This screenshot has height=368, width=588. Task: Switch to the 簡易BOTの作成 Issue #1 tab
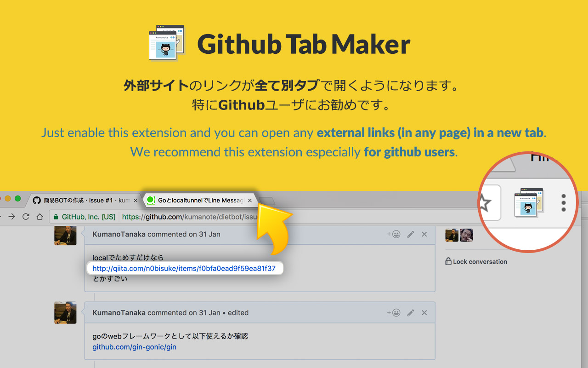pyautogui.click(x=85, y=201)
